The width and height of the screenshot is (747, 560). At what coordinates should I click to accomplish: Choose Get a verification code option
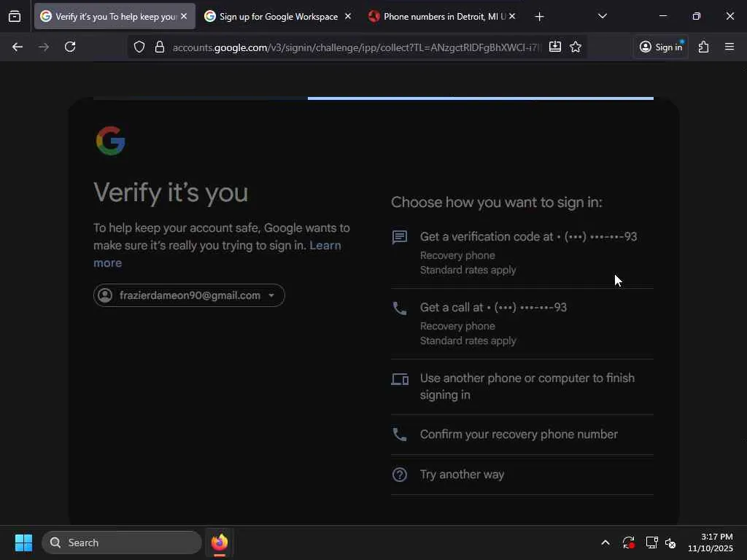[x=522, y=252]
